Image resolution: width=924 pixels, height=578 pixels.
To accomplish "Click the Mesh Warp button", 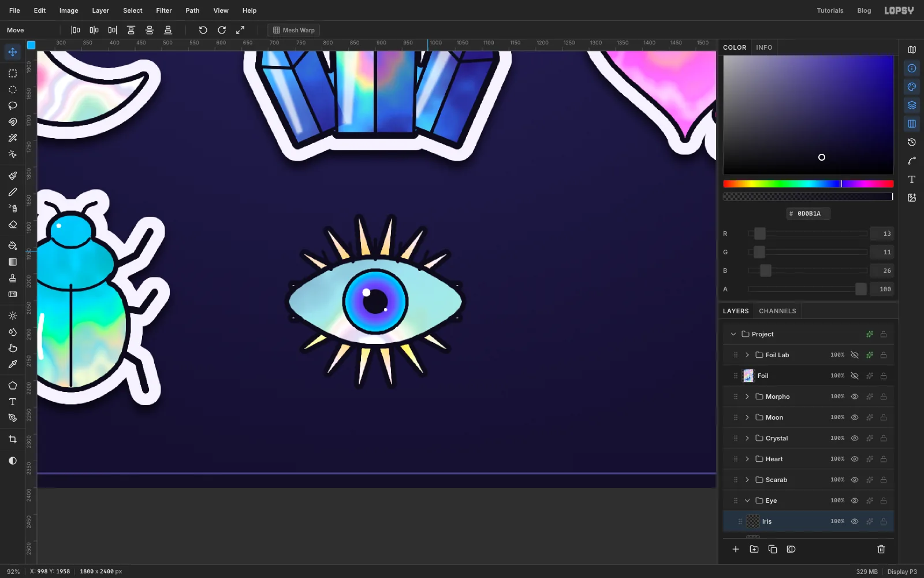I will pyautogui.click(x=294, y=30).
